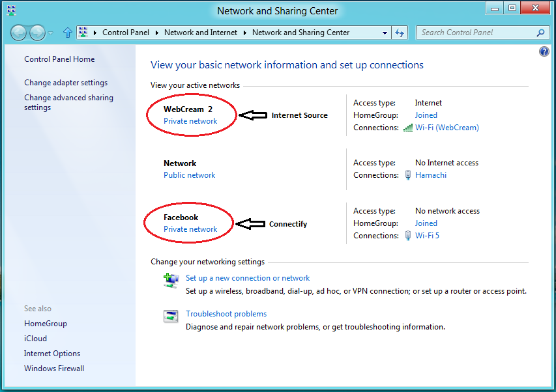Click the adapter icon beside Hamachi
Viewport: 556px width, 392px height.
coord(408,175)
